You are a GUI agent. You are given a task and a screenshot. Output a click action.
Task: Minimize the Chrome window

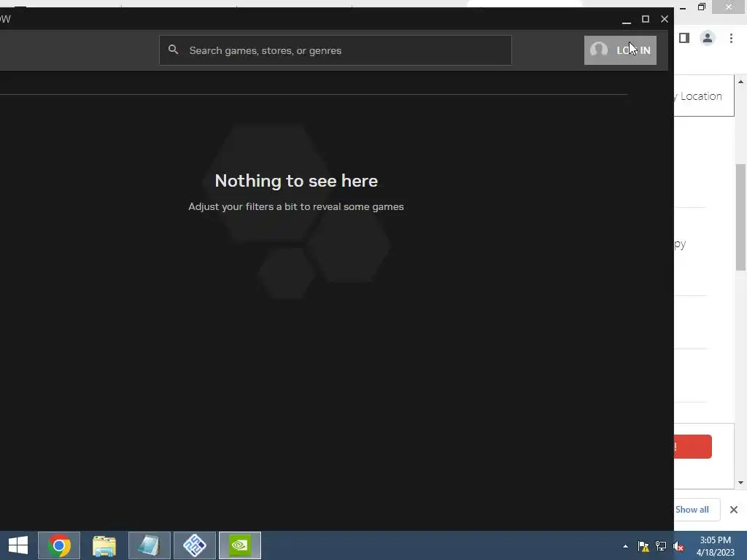pyautogui.click(x=683, y=7)
